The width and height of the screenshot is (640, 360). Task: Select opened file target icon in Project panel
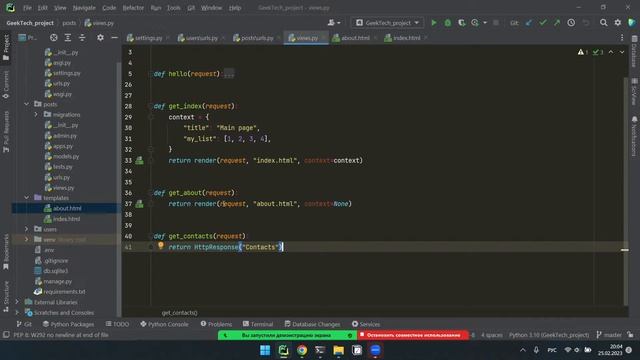(53, 38)
